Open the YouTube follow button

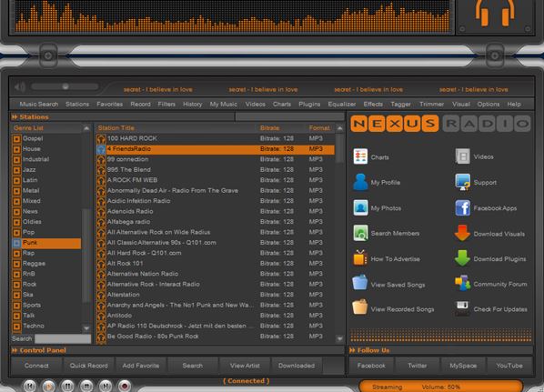click(509, 366)
